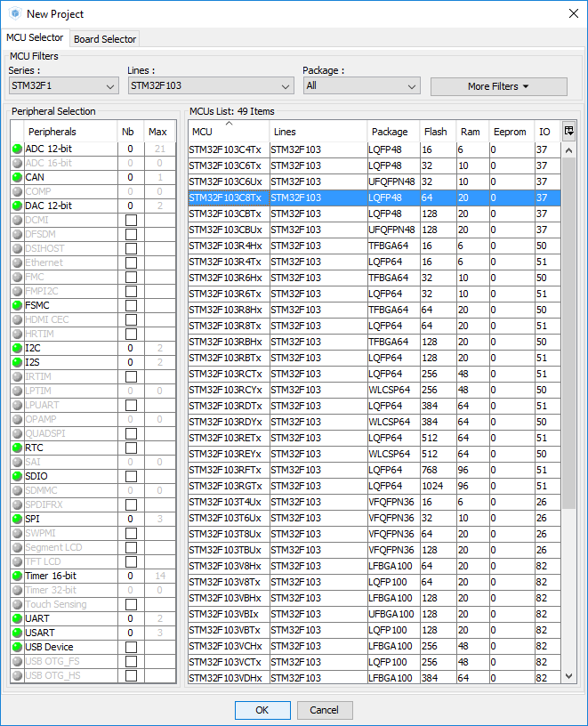588x726 pixels.
Task: Click the green status dot for SDIO
Action: coord(17,477)
